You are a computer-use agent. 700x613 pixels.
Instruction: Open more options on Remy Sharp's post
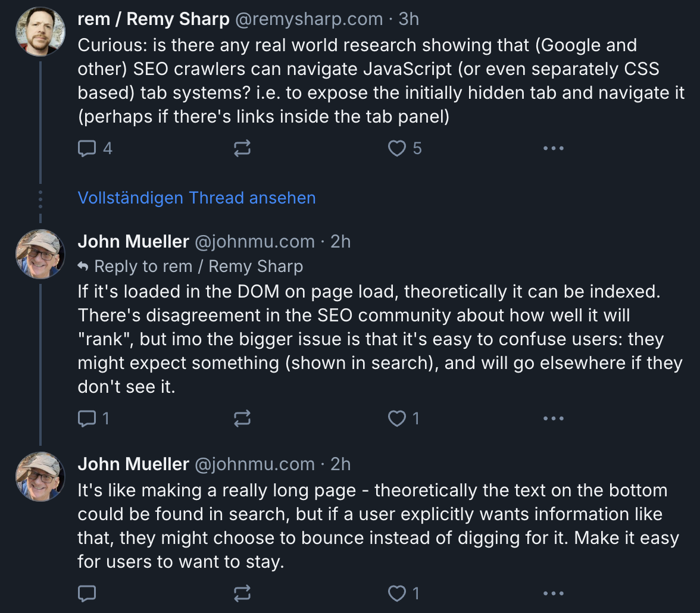[553, 148]
